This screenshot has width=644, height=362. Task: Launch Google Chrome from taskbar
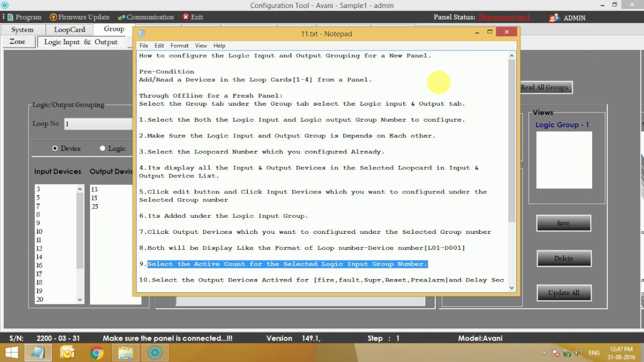(97, 352)
